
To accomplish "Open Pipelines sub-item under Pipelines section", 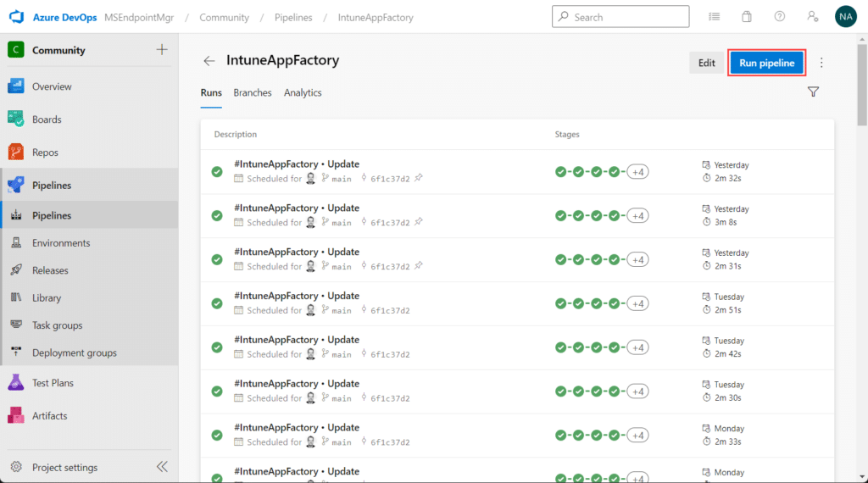I will 90,215.
